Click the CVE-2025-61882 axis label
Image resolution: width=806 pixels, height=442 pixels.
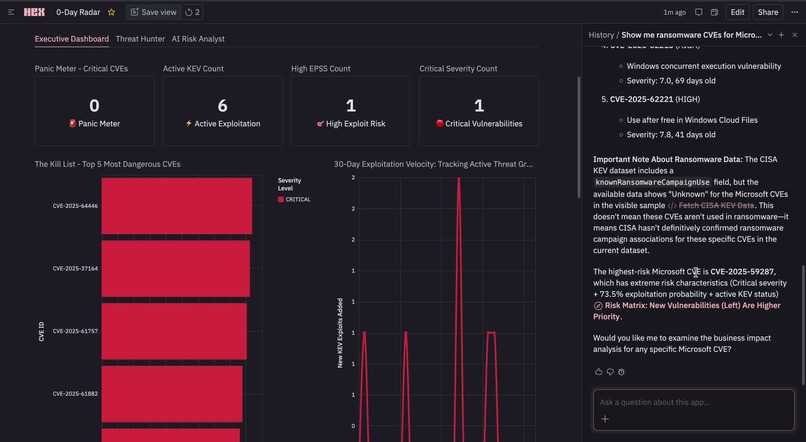(x=75, y=394)
